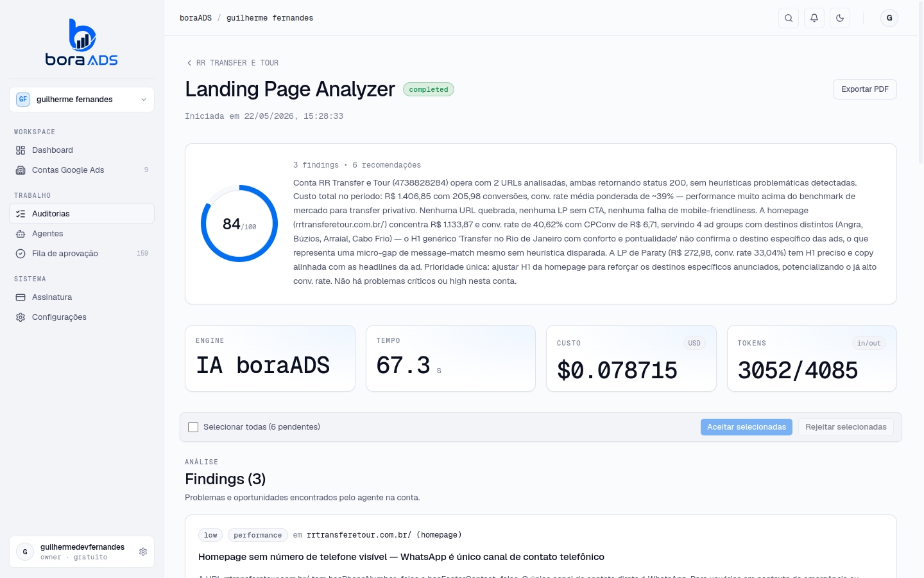This screenshot has width=924, height=578.
Task: Go to Auditorias section
Action: 81,214
